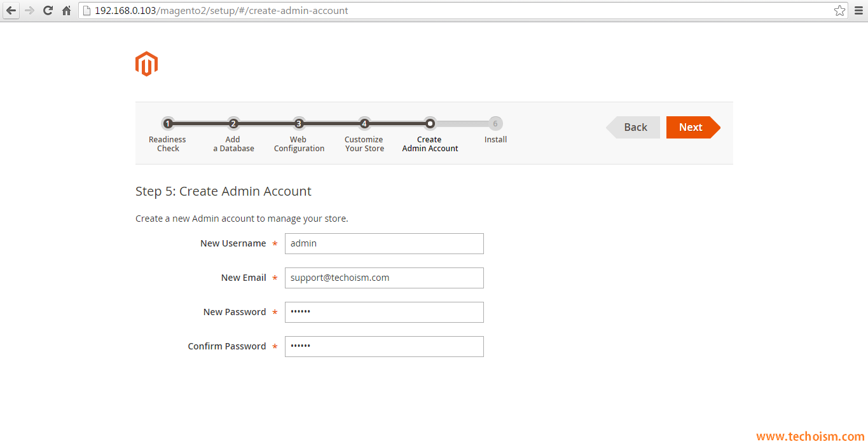This screenshot has width=868, height=446.
Task: Go to step 2 Add a Database
Action: pyautogui.click(x=233, y=135)
